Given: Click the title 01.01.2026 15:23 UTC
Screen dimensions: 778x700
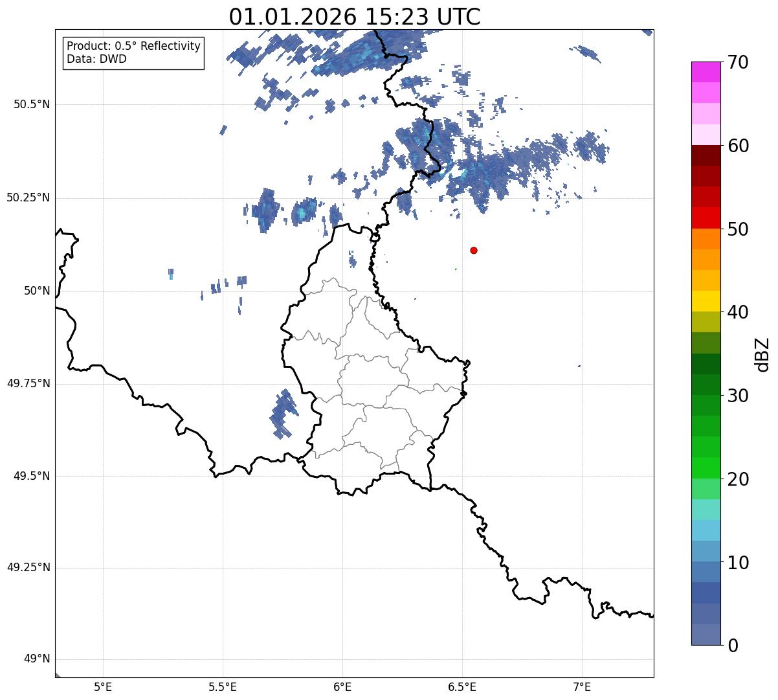Looking at the screenshot, I should tap(355, 16).
